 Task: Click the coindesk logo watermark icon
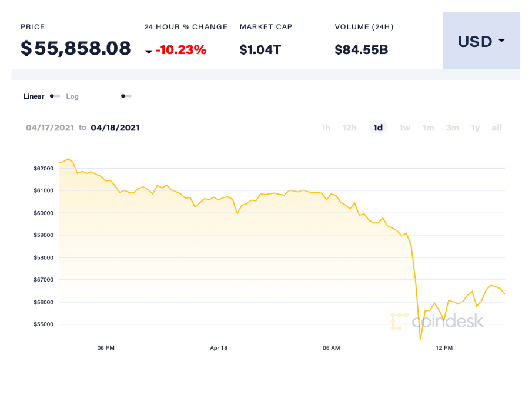(x=399, y=321)
